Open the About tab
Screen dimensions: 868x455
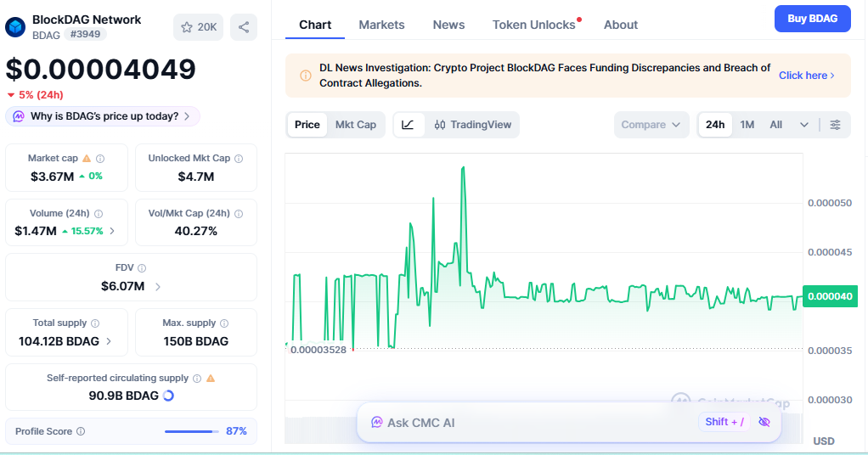click(621, 25)
